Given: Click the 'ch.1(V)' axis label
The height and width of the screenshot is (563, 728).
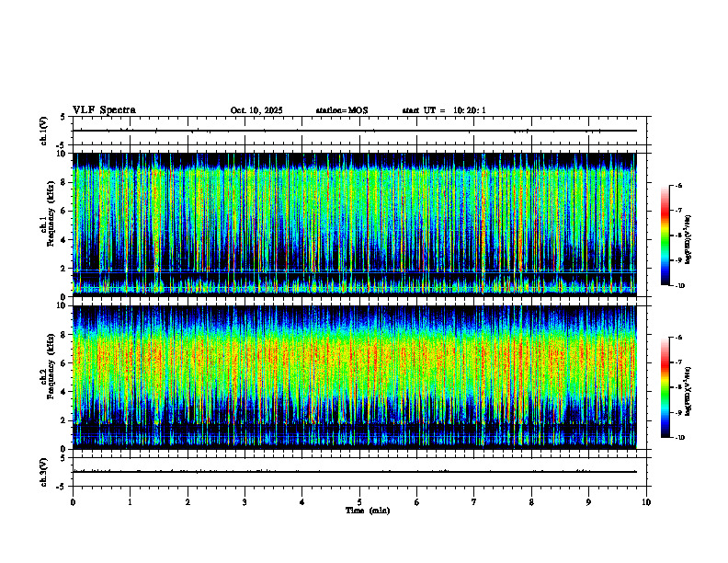Looking at the screenshot, I should (44, 131).
